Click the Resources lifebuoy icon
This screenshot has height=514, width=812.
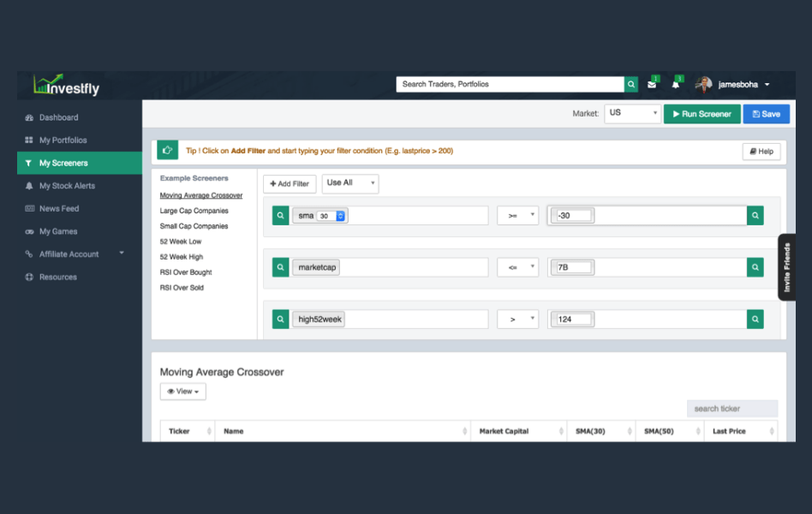(29, 277)
